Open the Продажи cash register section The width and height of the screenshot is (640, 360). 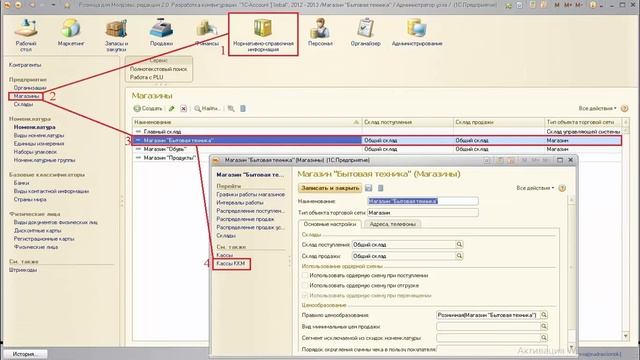[x=161, y=33]
